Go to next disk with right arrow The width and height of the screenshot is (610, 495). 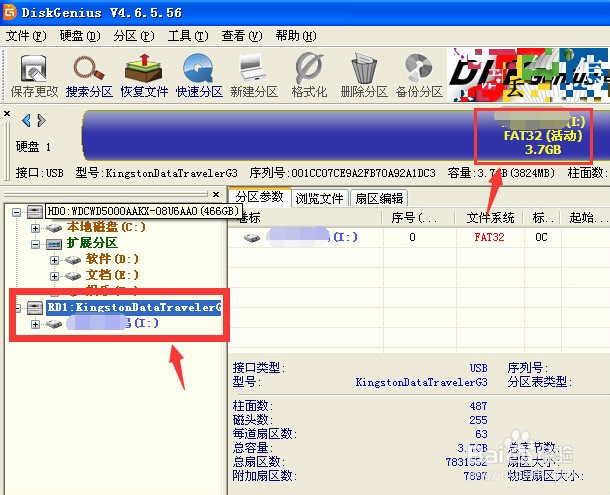coord(41,121)
